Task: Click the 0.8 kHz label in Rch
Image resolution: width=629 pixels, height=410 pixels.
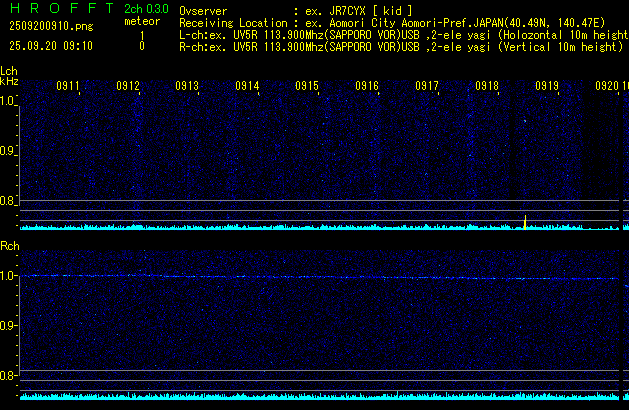Action: 8,376
